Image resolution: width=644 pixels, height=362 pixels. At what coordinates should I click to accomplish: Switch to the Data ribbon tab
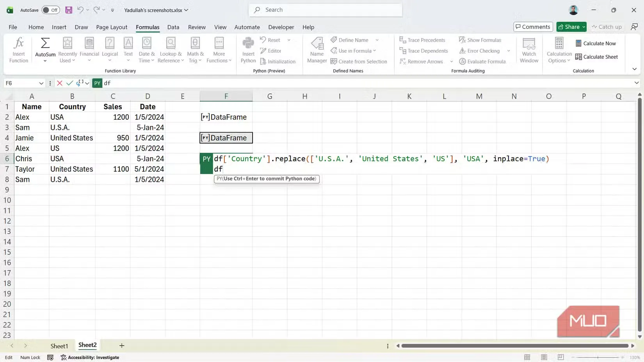173,27
